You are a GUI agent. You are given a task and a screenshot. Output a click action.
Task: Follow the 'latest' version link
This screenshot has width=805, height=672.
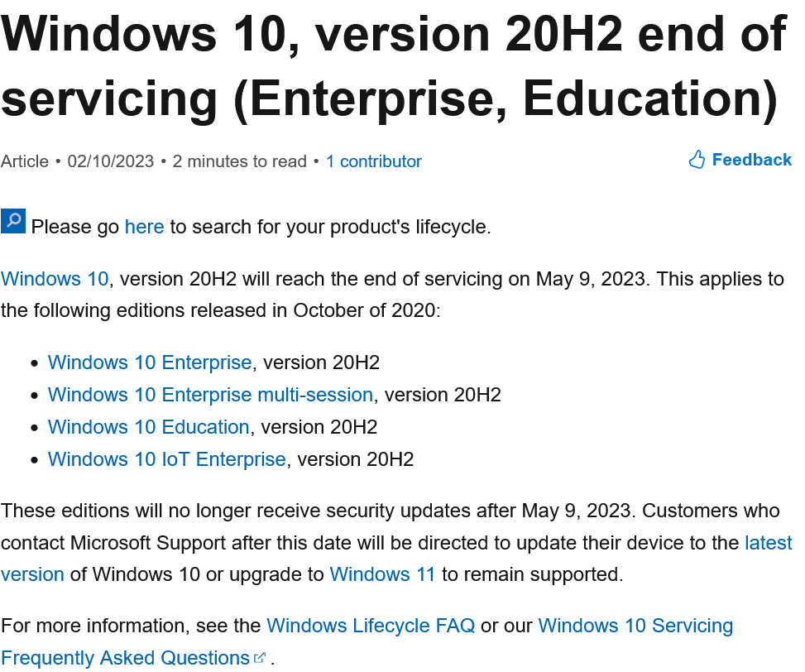coord(769,543)
